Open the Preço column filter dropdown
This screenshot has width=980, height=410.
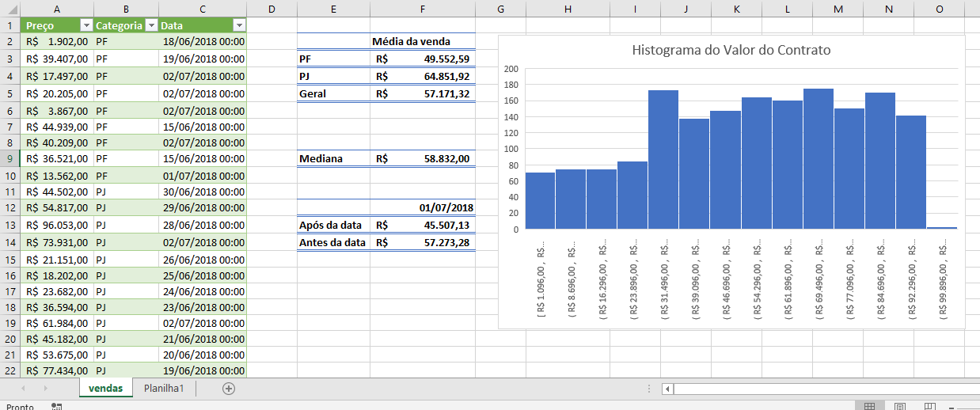[x=86, y=25]
